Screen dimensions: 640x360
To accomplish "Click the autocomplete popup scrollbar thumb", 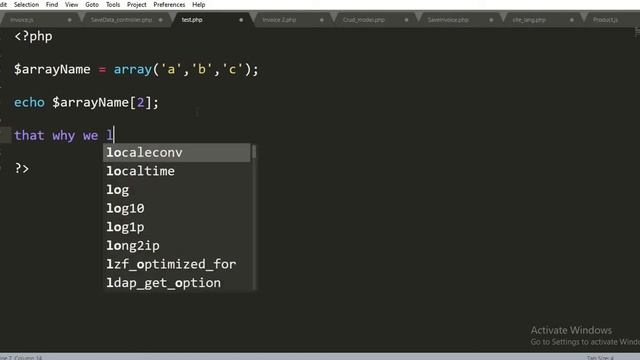I will click(x=254, y=152).
